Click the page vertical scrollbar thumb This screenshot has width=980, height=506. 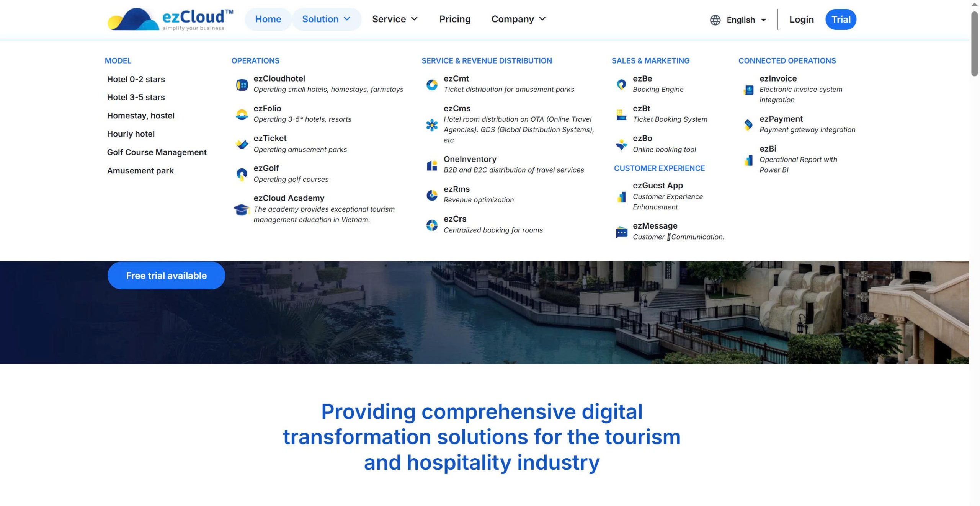(x=974, y=44)
